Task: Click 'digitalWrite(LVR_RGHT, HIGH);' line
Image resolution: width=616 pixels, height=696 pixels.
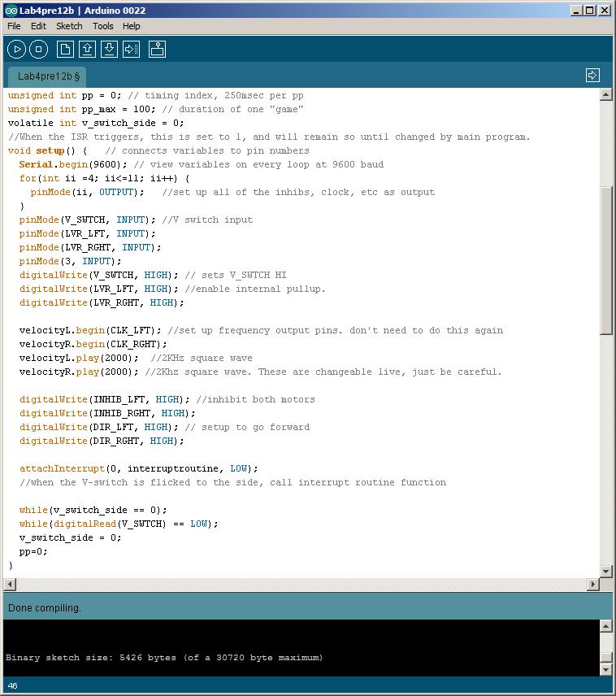Action: tap(102, 302)
